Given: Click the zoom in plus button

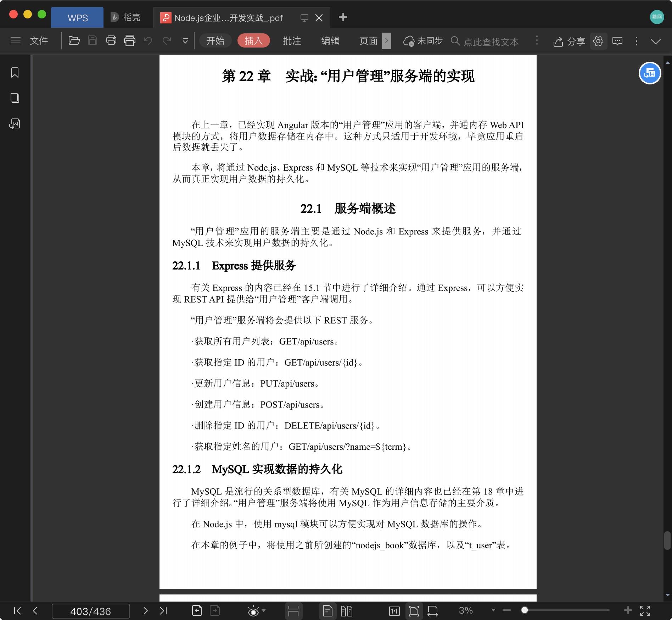Looking at the screenshot, I should 628,610.
